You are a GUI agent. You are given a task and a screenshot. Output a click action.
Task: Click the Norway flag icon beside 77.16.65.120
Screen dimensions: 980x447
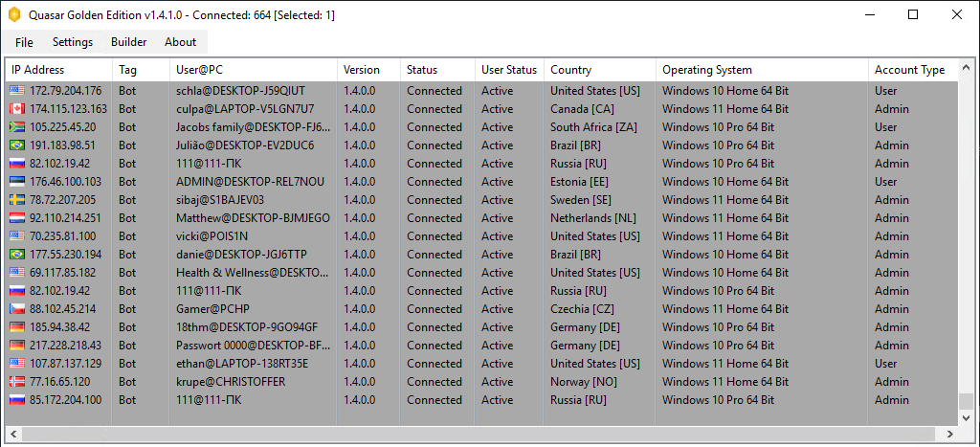pyautogui.click(x=17, y=381)
